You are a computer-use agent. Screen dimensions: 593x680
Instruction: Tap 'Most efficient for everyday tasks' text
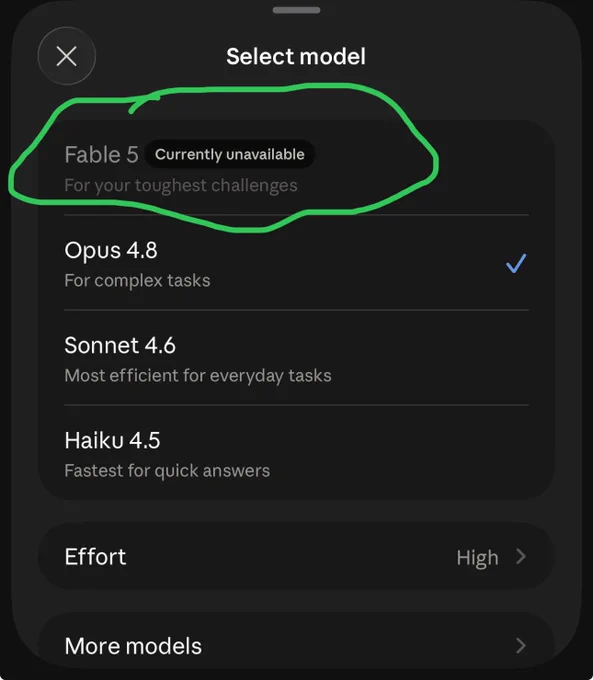coord(198,376)
